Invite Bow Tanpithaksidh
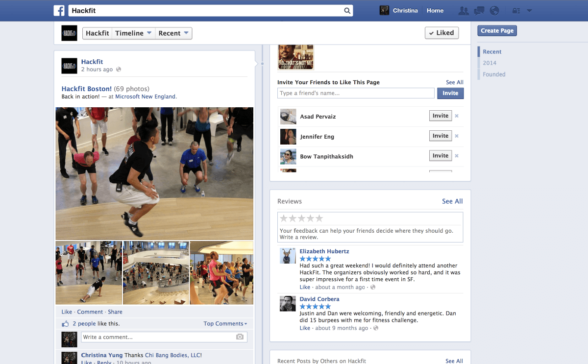This screenshot has width=588, height=364. (441, 156)
